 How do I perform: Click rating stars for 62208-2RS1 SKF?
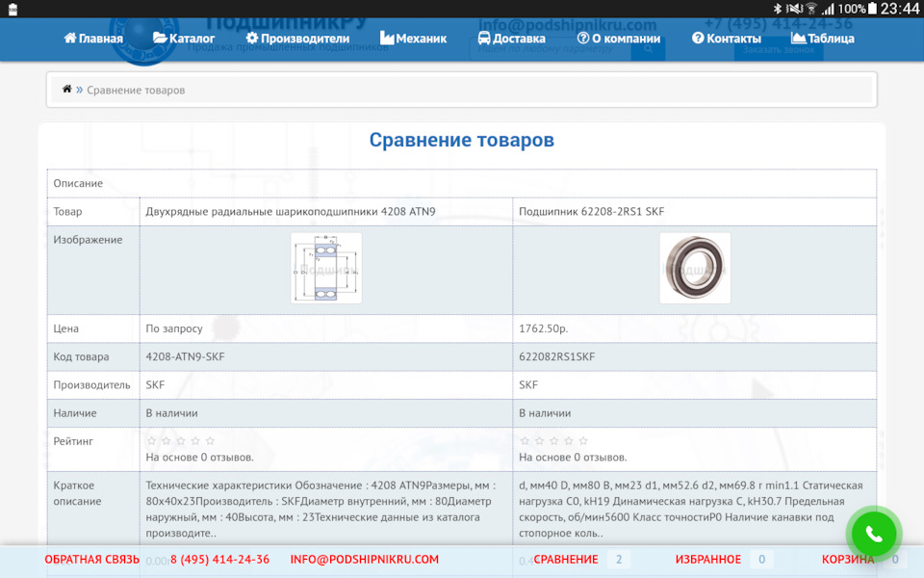click(x=554, y=440)
